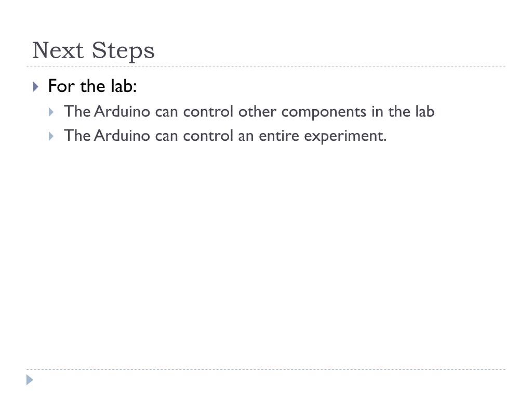Click the dotted divider line under the title

click(x=266, y=66)
